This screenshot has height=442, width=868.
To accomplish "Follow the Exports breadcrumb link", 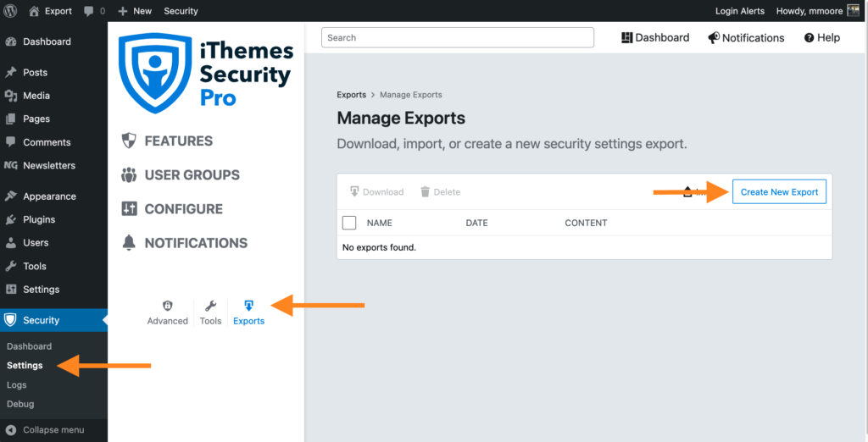I will [x=352, y=95].
